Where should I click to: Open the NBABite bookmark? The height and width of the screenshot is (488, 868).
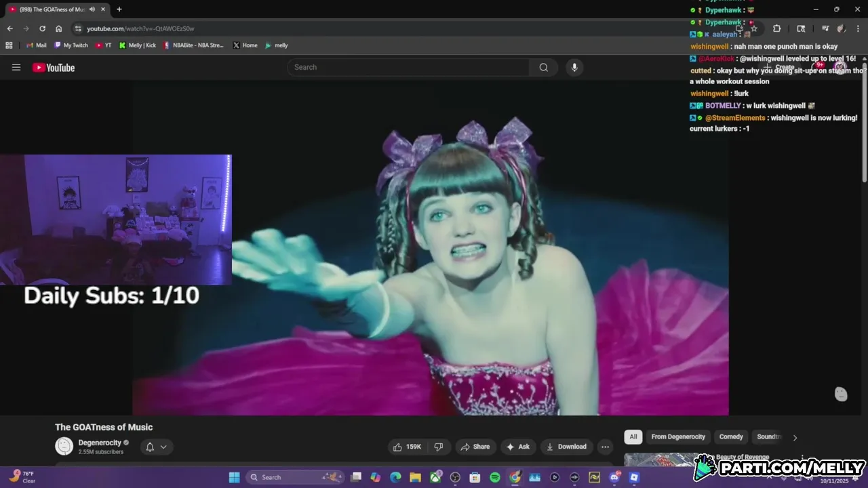[x=194, y=45]
